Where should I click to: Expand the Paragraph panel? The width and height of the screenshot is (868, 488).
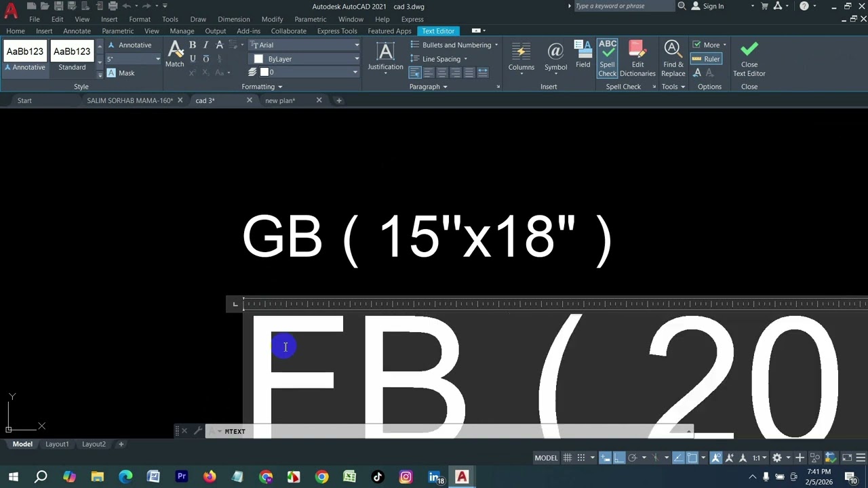coord(429,87)
